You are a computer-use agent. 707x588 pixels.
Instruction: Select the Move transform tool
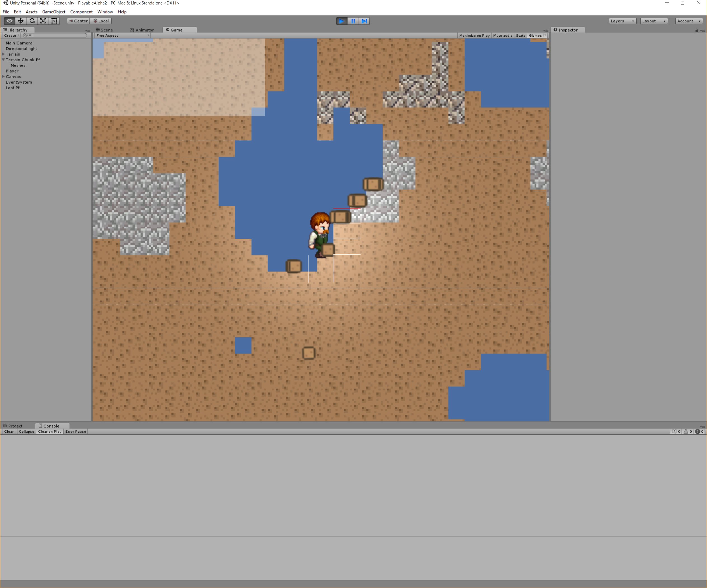point(20,21)
